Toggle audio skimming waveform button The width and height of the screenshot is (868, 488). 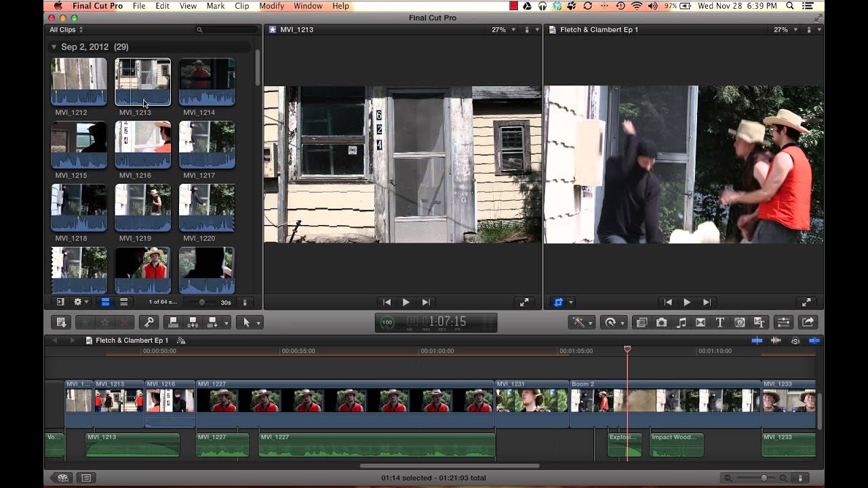click(776, 340)
